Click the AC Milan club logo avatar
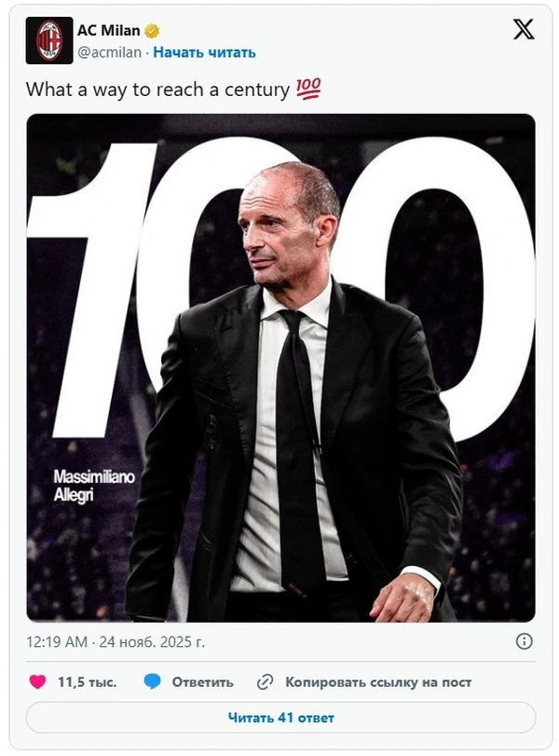559x756 pixels. [48, 40]
